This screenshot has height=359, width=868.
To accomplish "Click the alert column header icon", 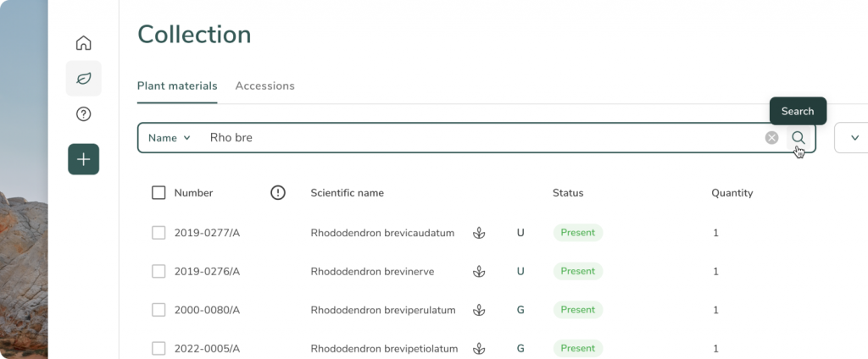I will (278, 193).
